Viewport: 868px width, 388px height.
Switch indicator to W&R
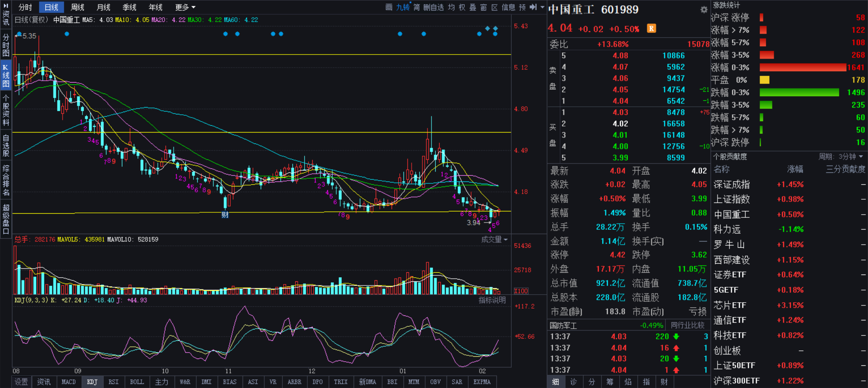[185, 382]
